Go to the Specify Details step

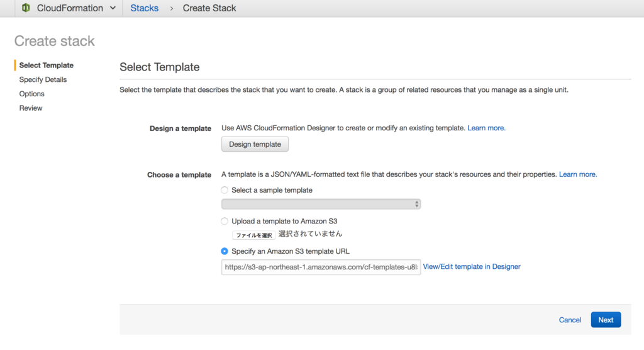tap(43, 79)
